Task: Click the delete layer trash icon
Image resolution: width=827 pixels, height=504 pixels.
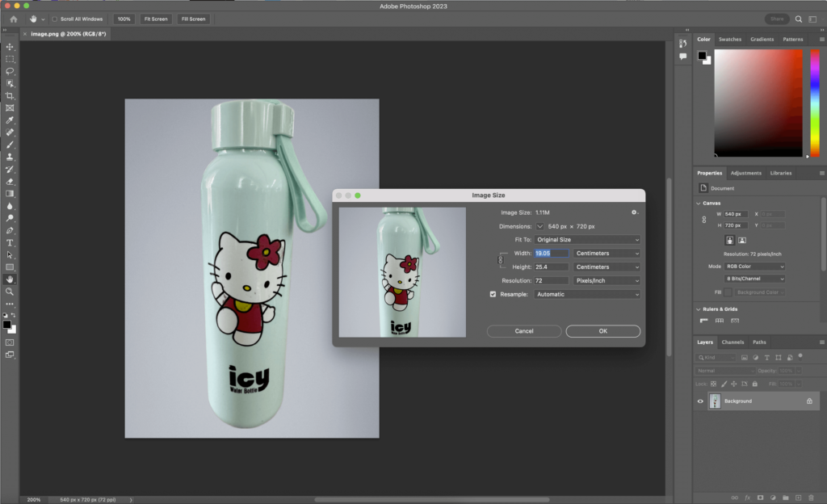Action: (x=811, y=498)
